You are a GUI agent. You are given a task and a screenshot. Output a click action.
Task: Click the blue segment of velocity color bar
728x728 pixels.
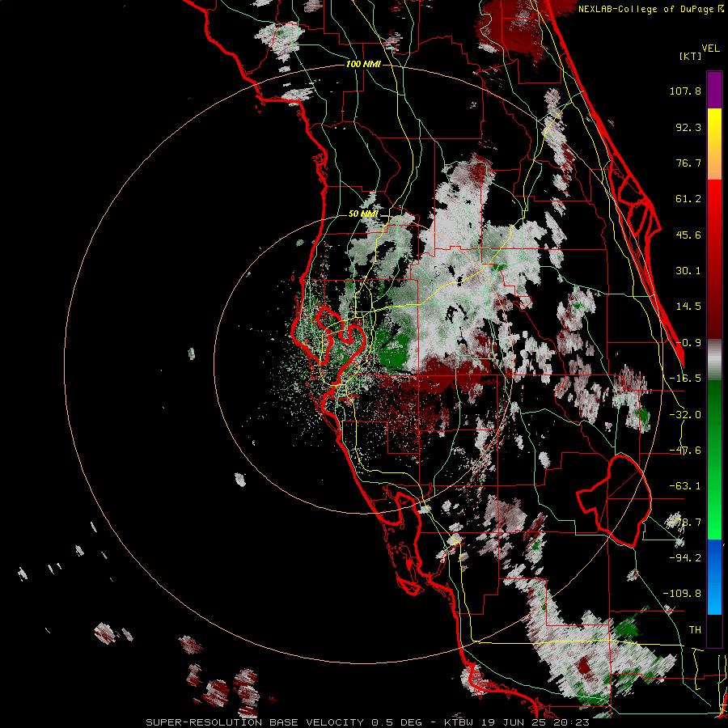coord(714,577)
